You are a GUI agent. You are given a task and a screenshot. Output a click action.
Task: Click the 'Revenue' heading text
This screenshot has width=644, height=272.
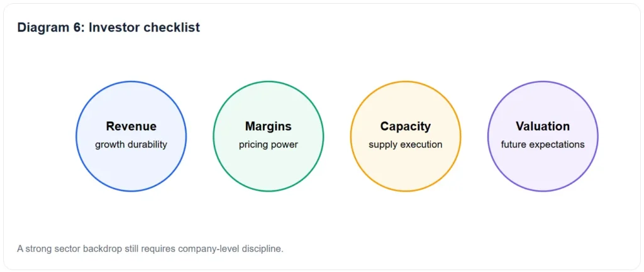click(x=131, y=126)
